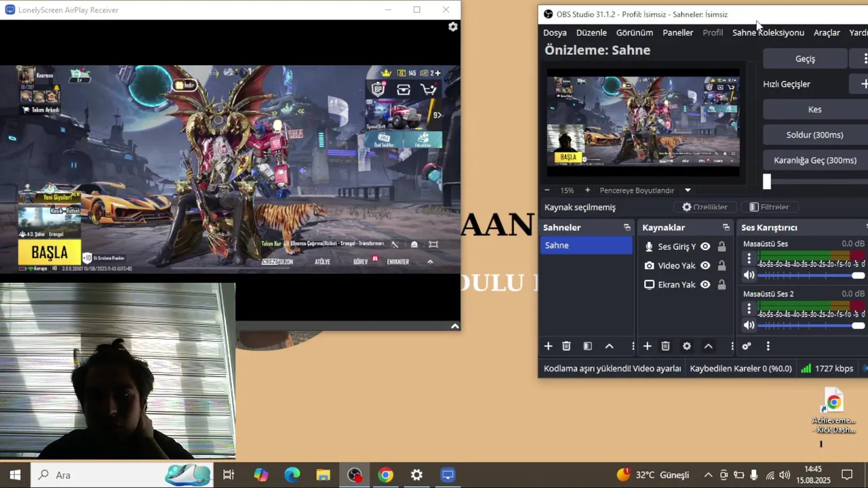Open Windows Start menu
The height and width of the screenshot is (488, 868).
[x=15, y=475]
